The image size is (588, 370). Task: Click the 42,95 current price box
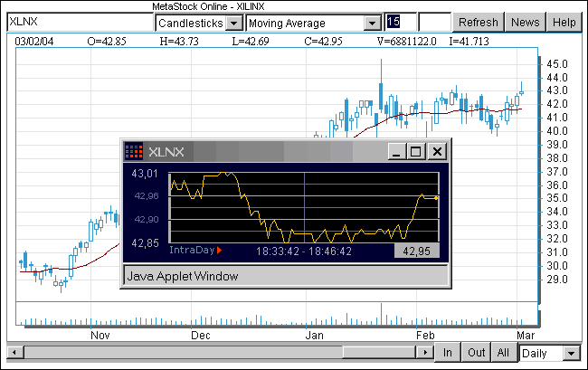(x=417, y=251)
